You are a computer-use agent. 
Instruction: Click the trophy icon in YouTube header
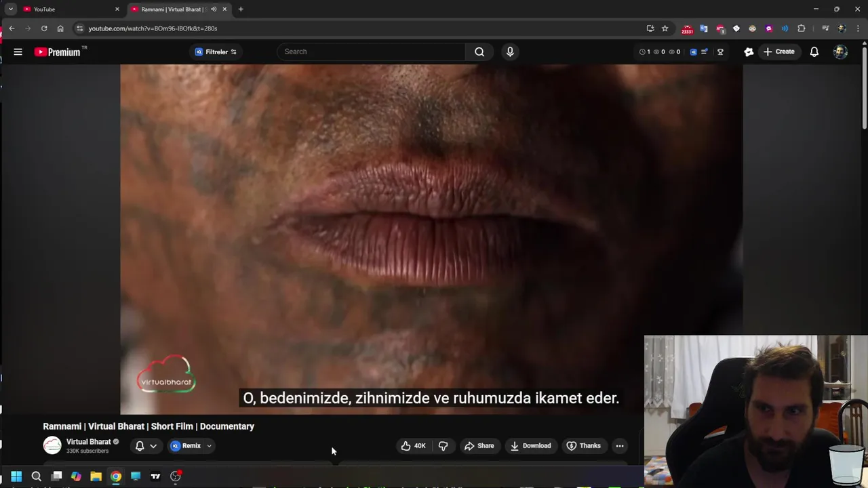click(x=720, y=52)
